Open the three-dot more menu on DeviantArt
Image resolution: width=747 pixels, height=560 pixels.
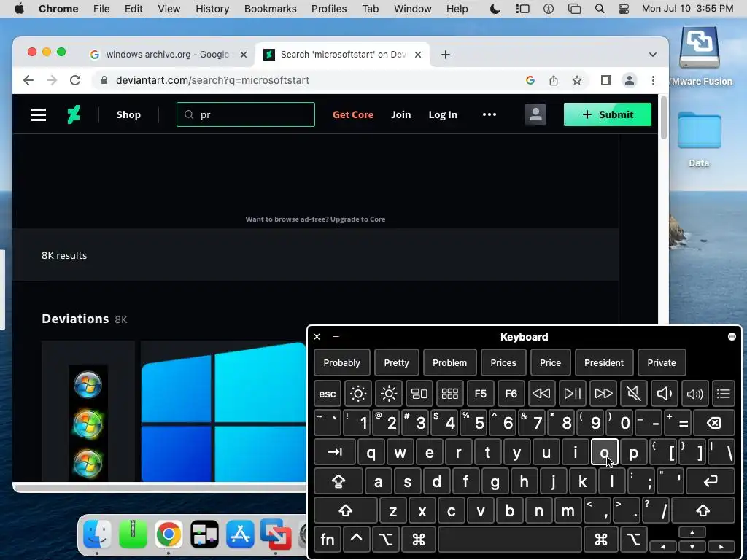click(x=489, y=114)
